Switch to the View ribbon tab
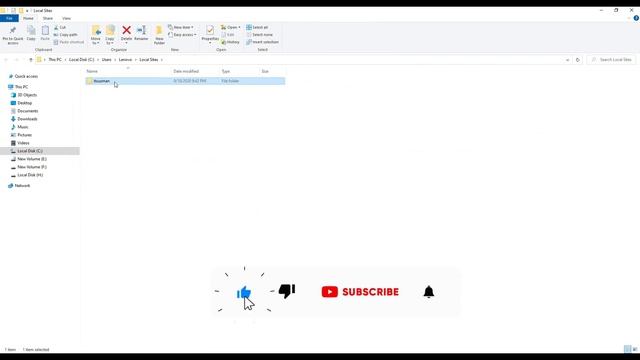The height and width of the screenshot is (360, 640). (66, 18)
